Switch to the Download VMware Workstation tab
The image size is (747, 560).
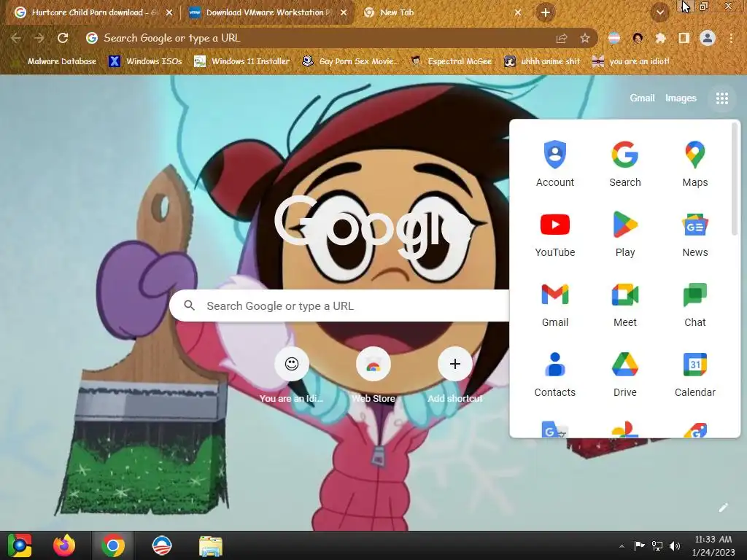point(268,12)
